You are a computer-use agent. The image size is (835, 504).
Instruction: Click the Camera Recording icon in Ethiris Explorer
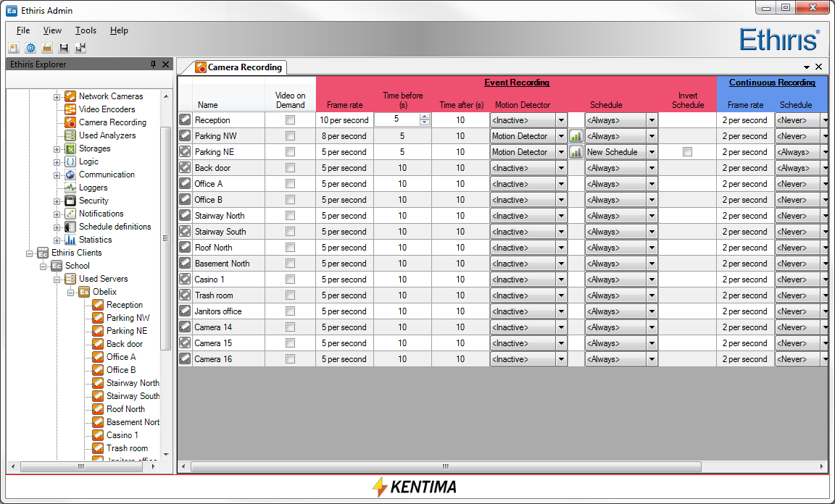click(x=70, y=122)
